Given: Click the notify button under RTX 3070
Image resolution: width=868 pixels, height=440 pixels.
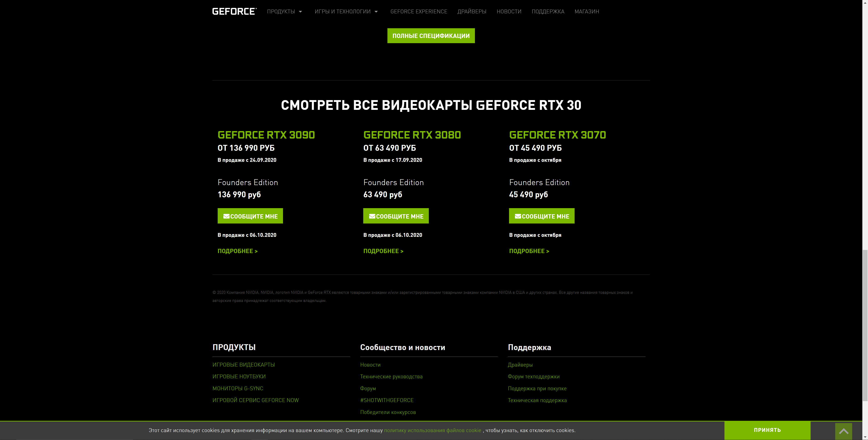Looking at the screenshot, I should point(542,216).
